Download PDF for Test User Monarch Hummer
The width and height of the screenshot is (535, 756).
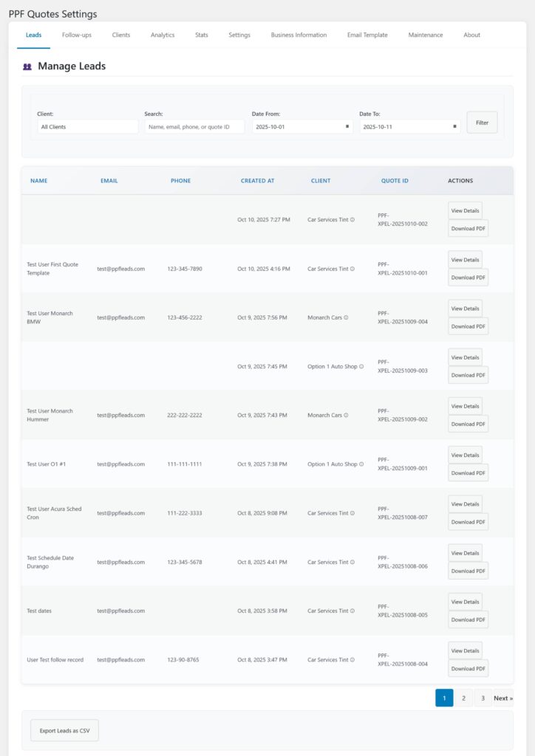[468, 424]
